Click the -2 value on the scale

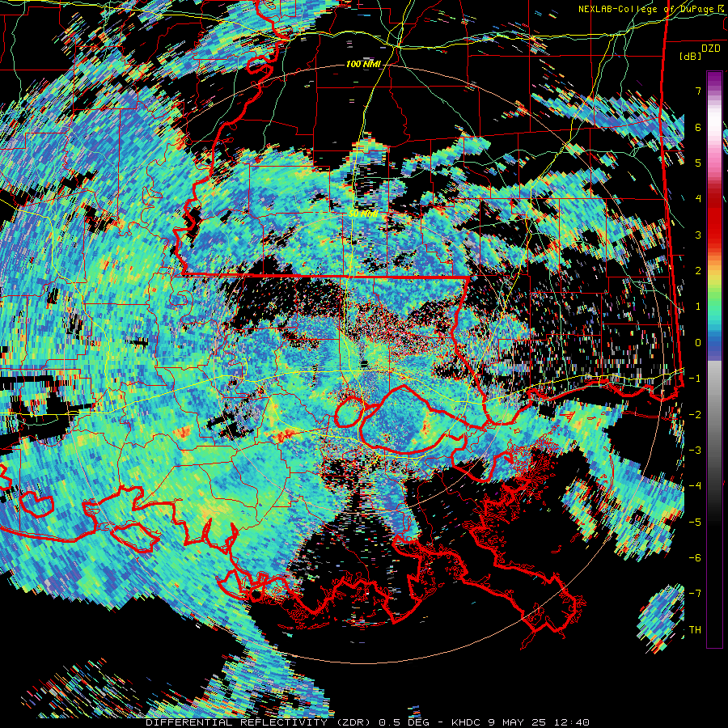pyautogui.click(x=695, y=415)
